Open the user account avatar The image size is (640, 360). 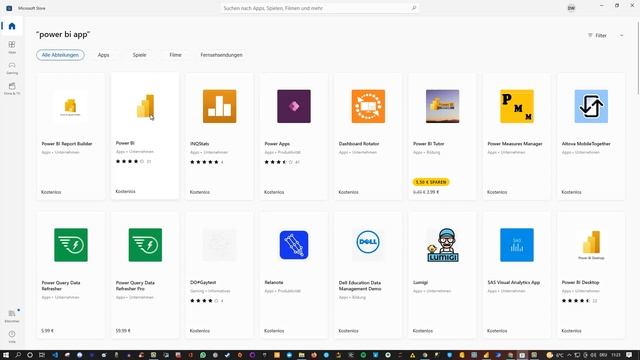coord(571,8)
